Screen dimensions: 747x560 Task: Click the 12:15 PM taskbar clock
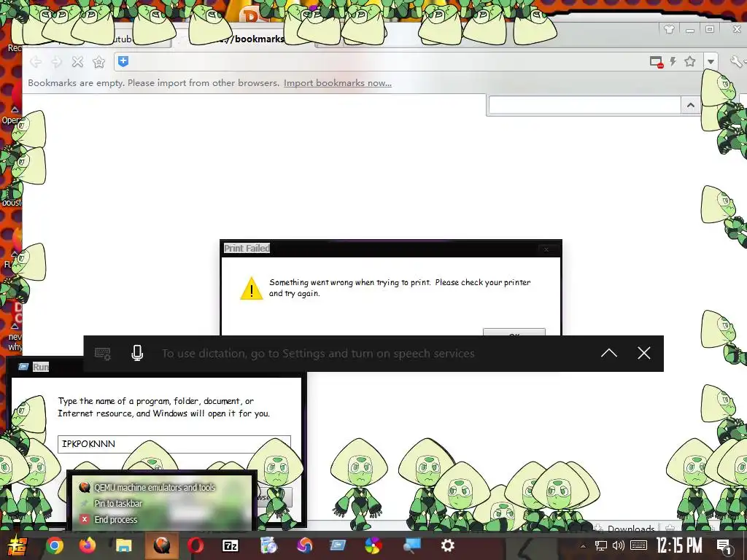pyautogui.click(x=679, y=545)
